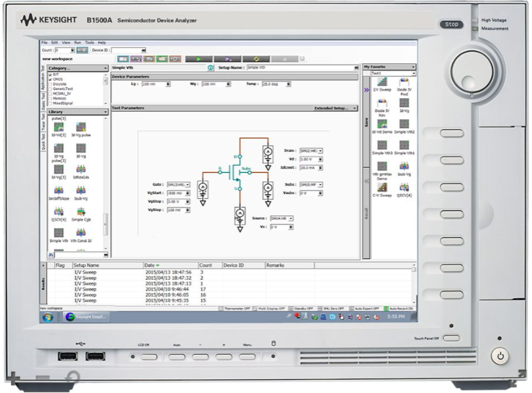Click the Windows Start orb

coord(48,317)
